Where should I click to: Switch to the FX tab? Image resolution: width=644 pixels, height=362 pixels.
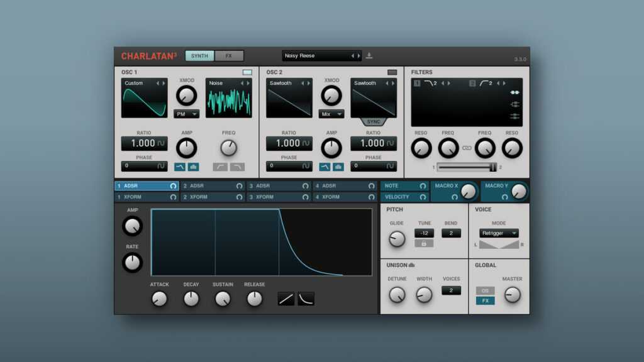coord(229,56)
